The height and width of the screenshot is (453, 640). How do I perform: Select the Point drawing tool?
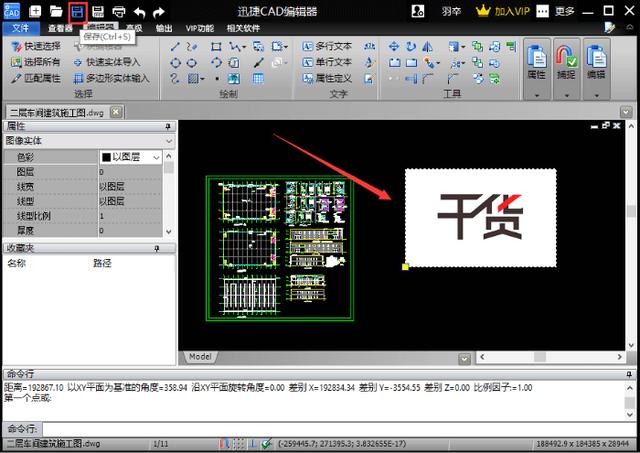click(x=217, y=78)
